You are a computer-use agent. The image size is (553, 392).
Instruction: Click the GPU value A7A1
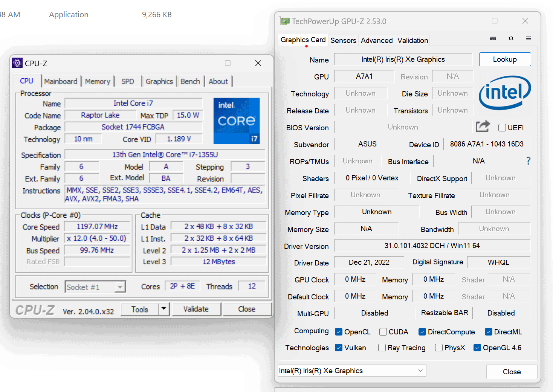[364, 76]
